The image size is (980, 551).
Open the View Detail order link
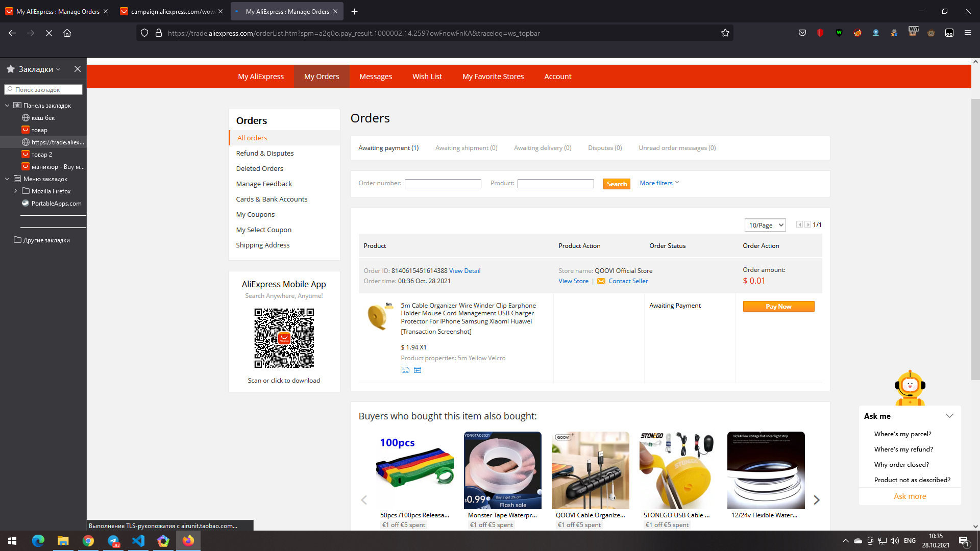tap(464, 271)
